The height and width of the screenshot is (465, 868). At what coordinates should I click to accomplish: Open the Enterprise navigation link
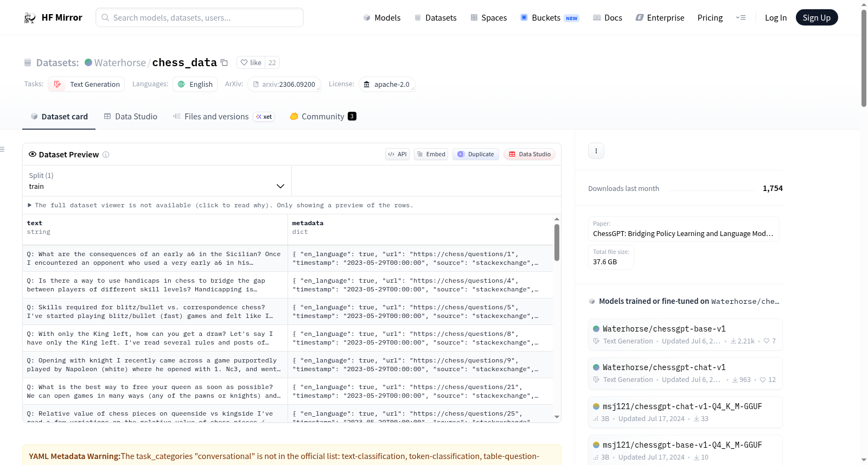point(660,17)
